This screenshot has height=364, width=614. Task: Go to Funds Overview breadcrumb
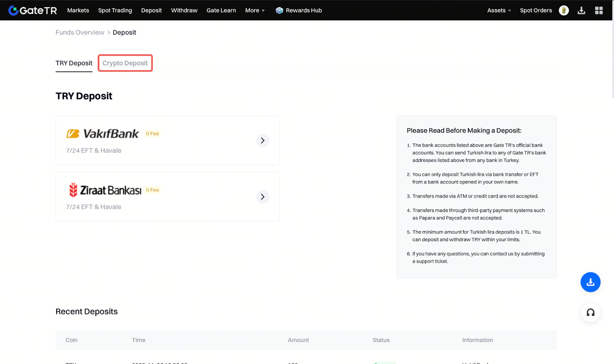tap(80, 33)
